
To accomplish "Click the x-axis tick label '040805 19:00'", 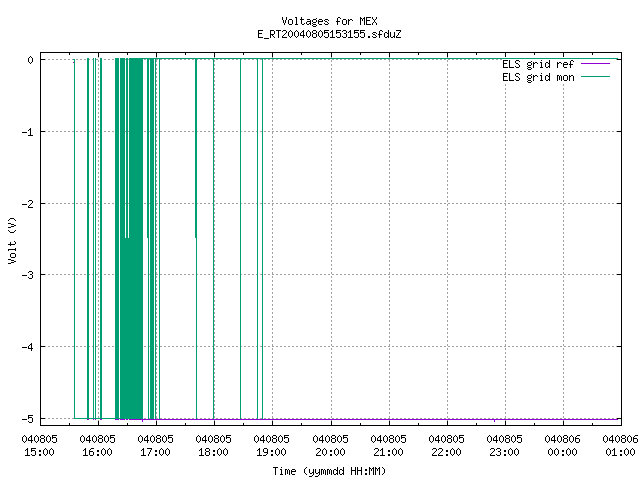I will point(271,446).
